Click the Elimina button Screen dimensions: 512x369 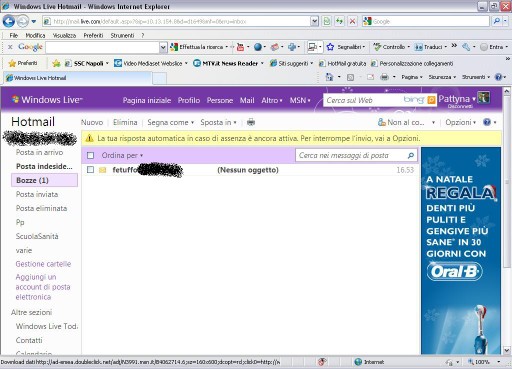pos(125,122)
